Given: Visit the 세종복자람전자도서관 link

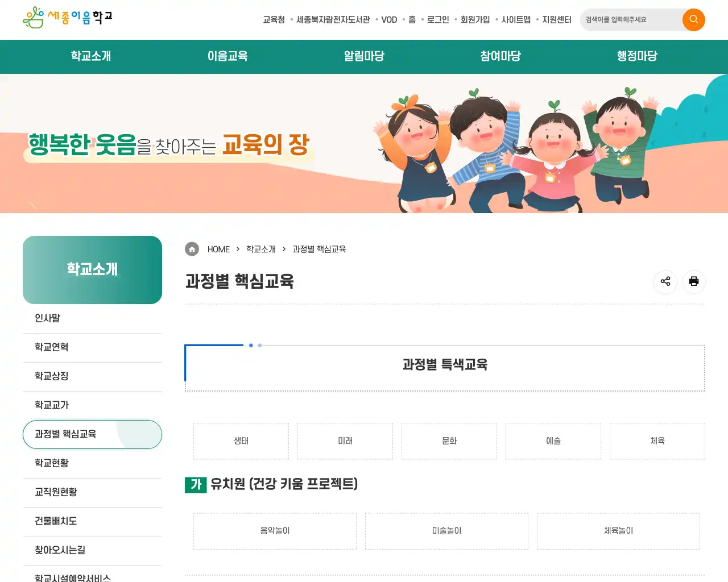Looking at the screenshot, I should (x=333, y=20).
